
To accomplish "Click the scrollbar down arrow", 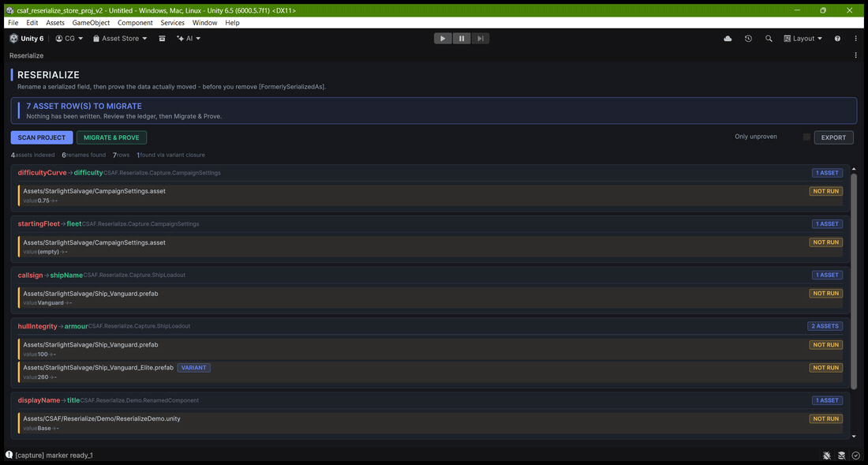I will point(854,437).
